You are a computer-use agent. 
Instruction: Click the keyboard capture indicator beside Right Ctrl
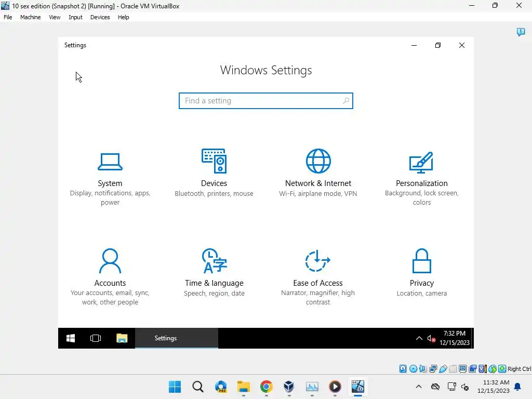pos(502,369)
